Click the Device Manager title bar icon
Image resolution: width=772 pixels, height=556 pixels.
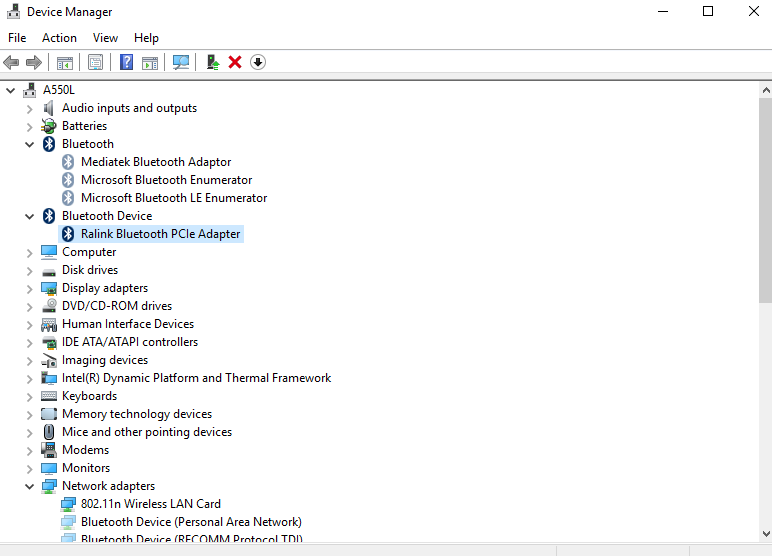[x=13, y=11]
